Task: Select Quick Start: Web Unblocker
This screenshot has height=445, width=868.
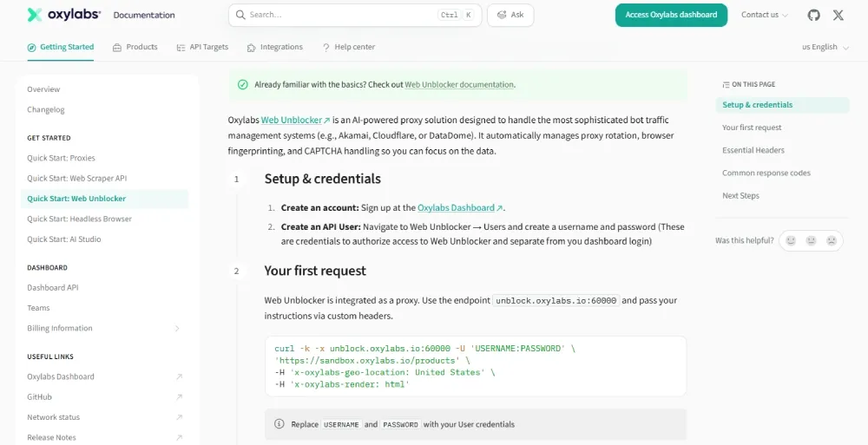Action: (x=105, y=199)
